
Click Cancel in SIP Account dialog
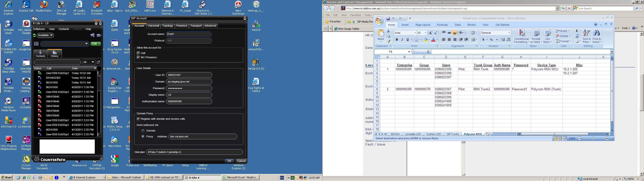pyautogui.click(x=241, y=161)
